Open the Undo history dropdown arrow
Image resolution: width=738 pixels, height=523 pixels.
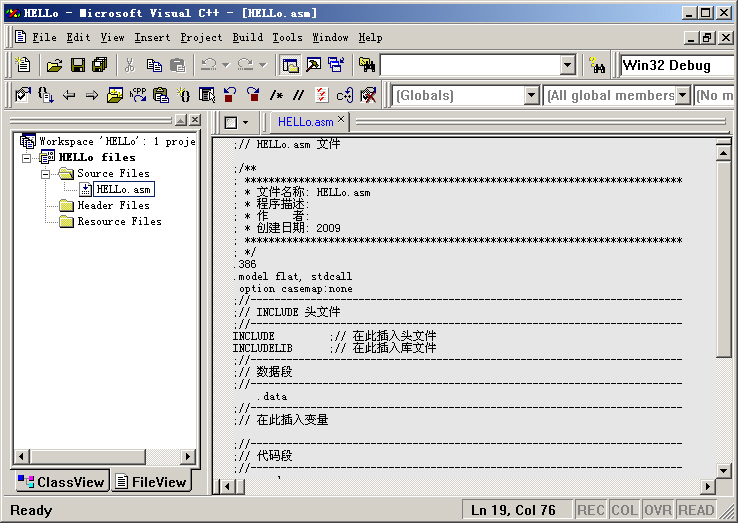[225, 65]
